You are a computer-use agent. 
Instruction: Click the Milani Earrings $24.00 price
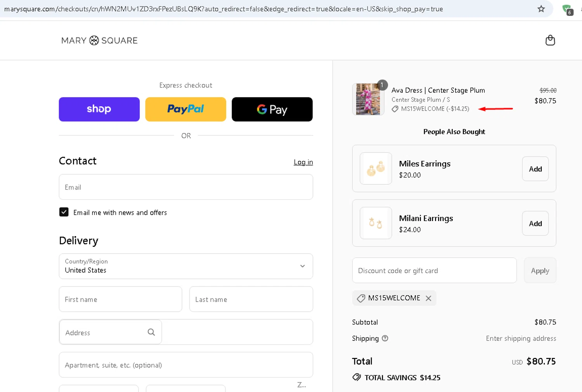click(x=410, y=230)
